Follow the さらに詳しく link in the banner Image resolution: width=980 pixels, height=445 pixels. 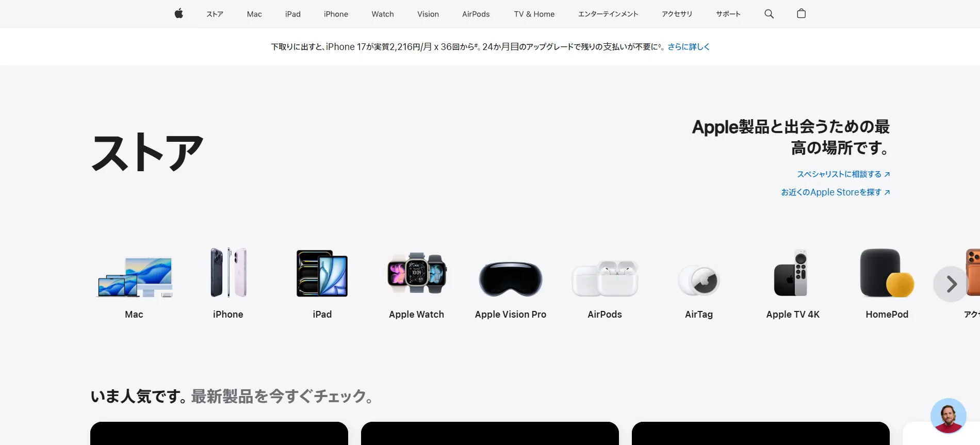click(689, 47)
